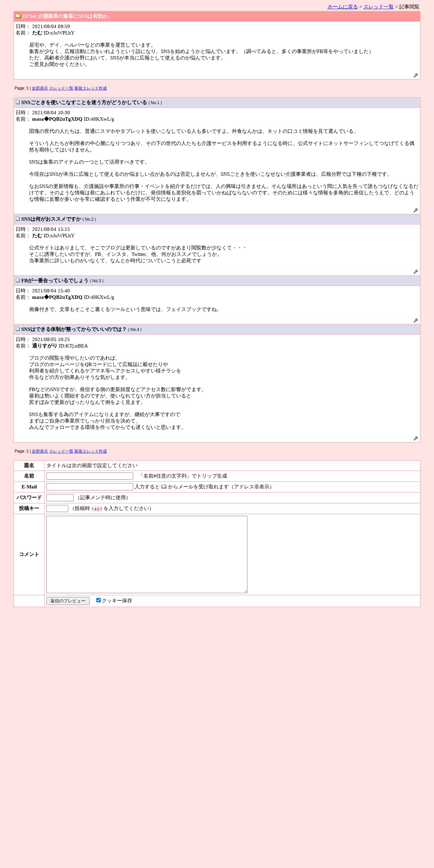Click wrench edit icon on reply No.3
This screenshot has width=434, height=868.
[x=416, y=320]
